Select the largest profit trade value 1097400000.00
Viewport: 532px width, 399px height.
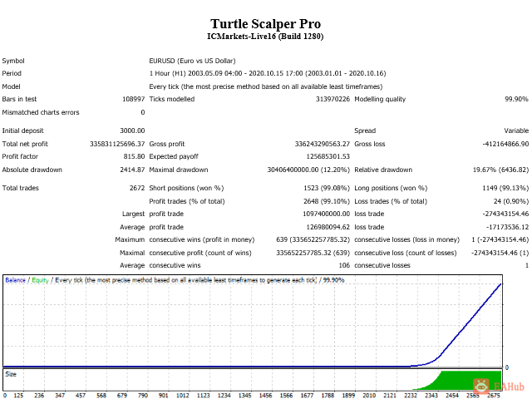pyautogui.click(x=326, y=214)
